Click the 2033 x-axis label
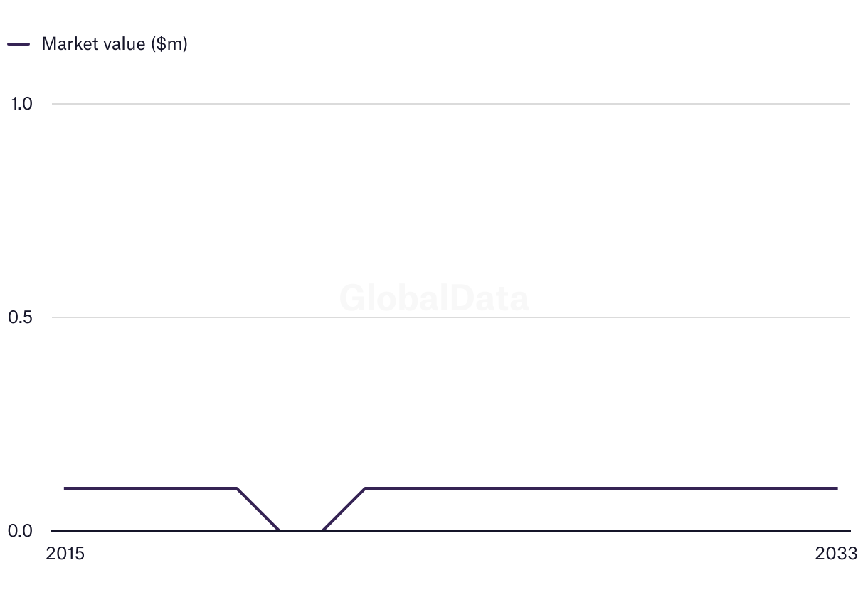 click(837, 554)
